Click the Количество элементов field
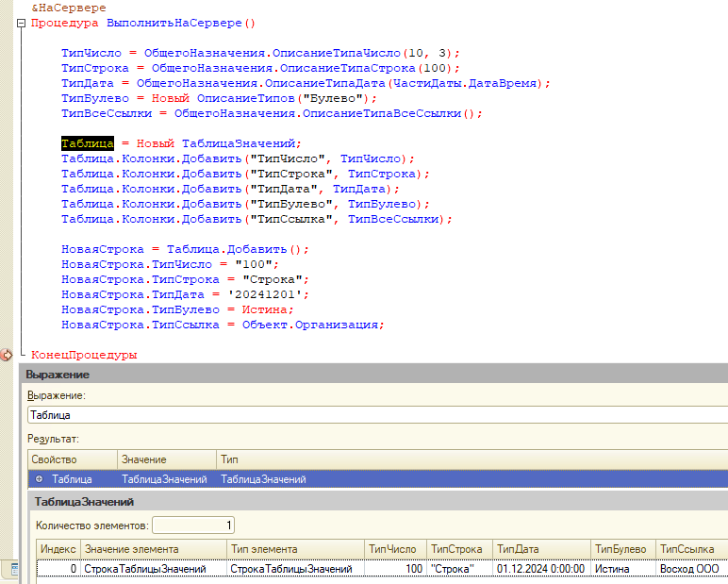This screenshot has height=584, width=728. coord(192,525)
